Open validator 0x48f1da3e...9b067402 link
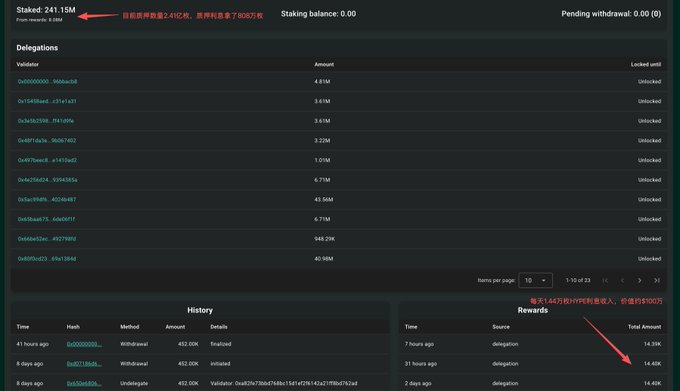 pyautogui.click(x=47, y=140)
